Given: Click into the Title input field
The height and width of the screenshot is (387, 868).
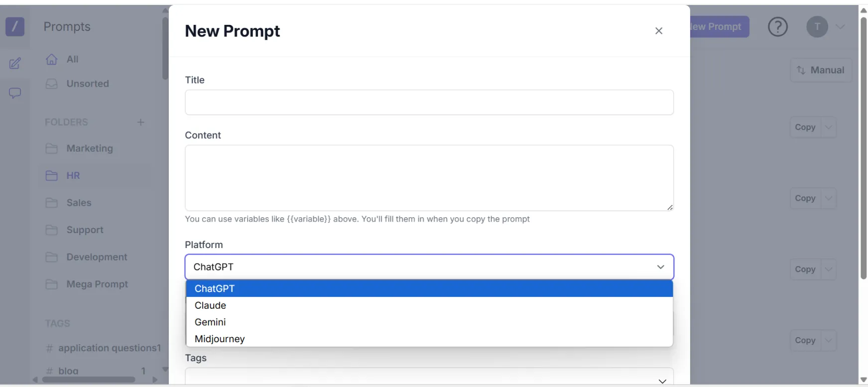Looking at the screenshot, I should pos(429,103).
